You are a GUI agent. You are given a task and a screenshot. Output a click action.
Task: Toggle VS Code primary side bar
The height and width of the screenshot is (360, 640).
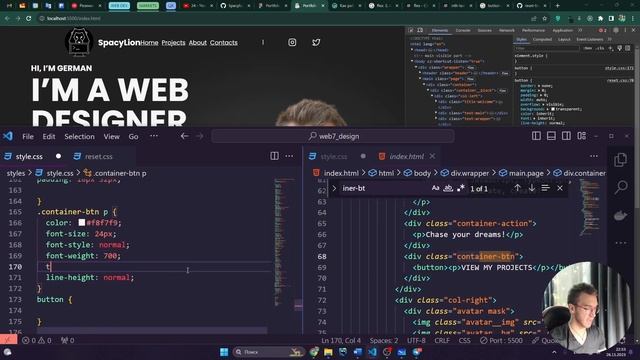pyautogui.click(x=536, y=136)
